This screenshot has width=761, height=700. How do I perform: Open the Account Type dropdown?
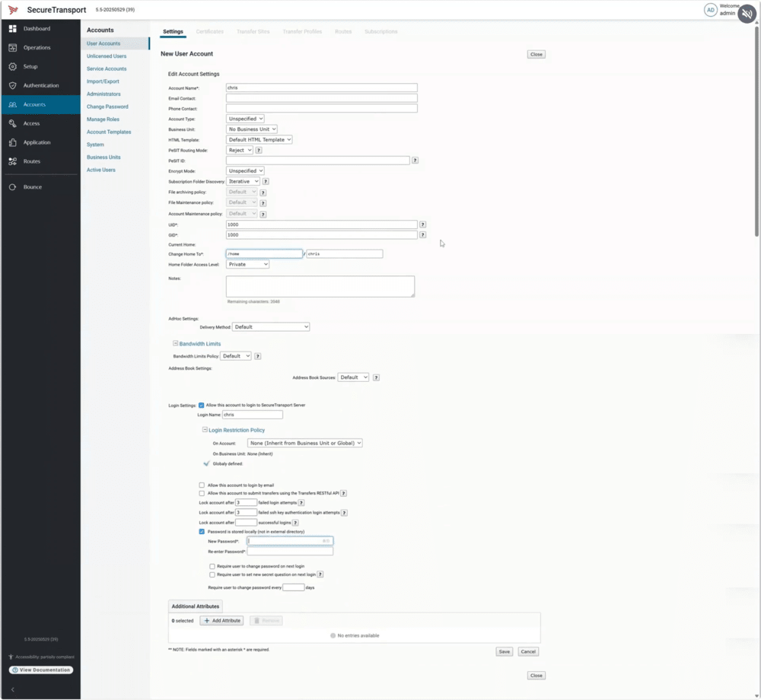245,119
